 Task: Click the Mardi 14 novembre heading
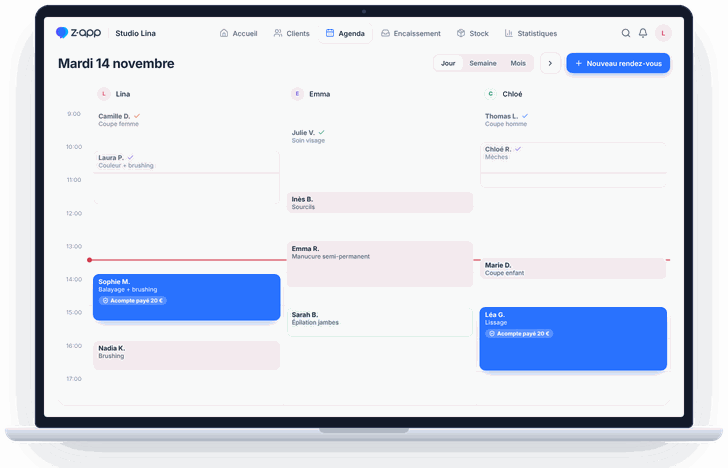coord(116,63)
